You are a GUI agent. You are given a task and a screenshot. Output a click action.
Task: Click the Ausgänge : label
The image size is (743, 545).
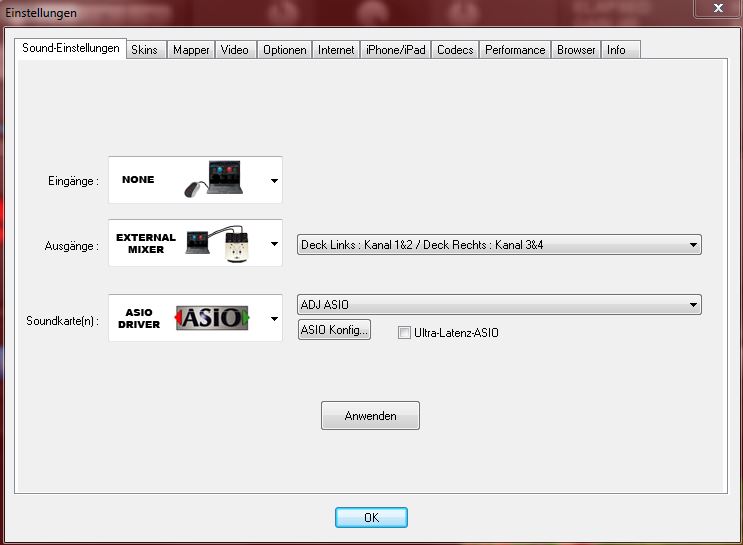(72, 246)
